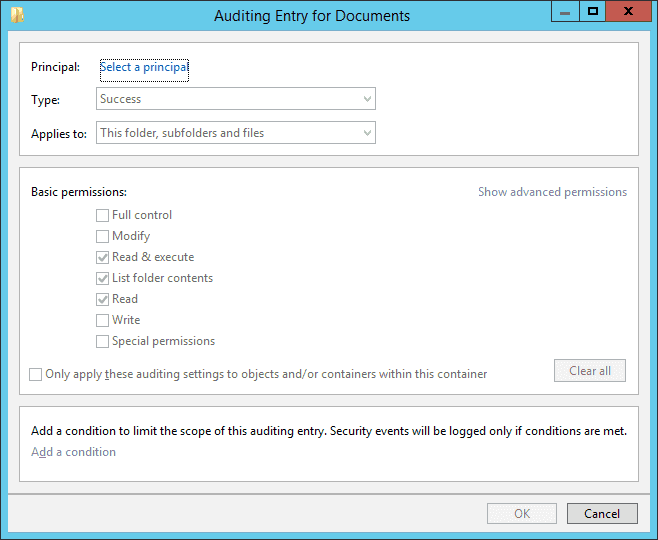
Task: Tick the Special permissions checkbox
Action: tap(103, 341)
